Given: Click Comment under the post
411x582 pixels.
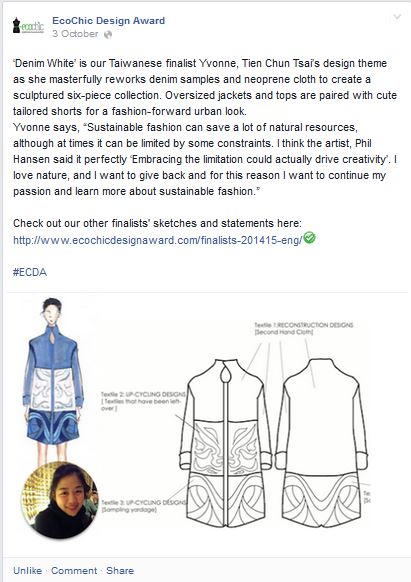Looking at the screenshot, I should pos(74,570).
